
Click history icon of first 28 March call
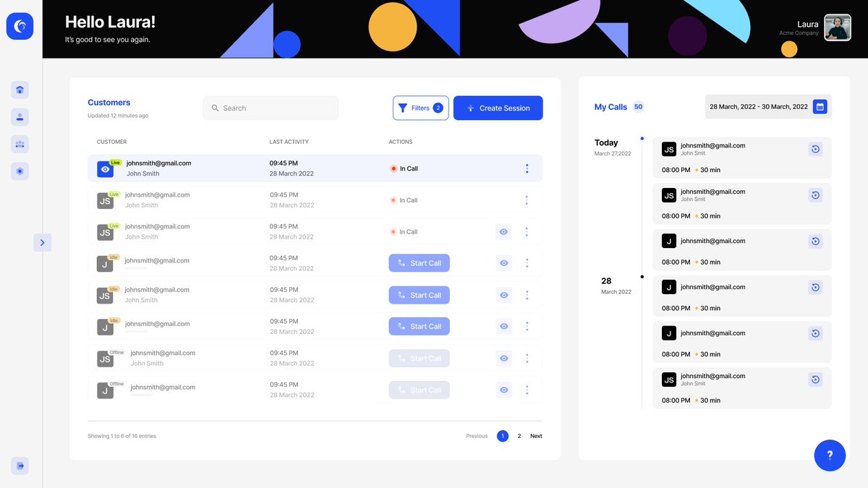coord(815,288)
